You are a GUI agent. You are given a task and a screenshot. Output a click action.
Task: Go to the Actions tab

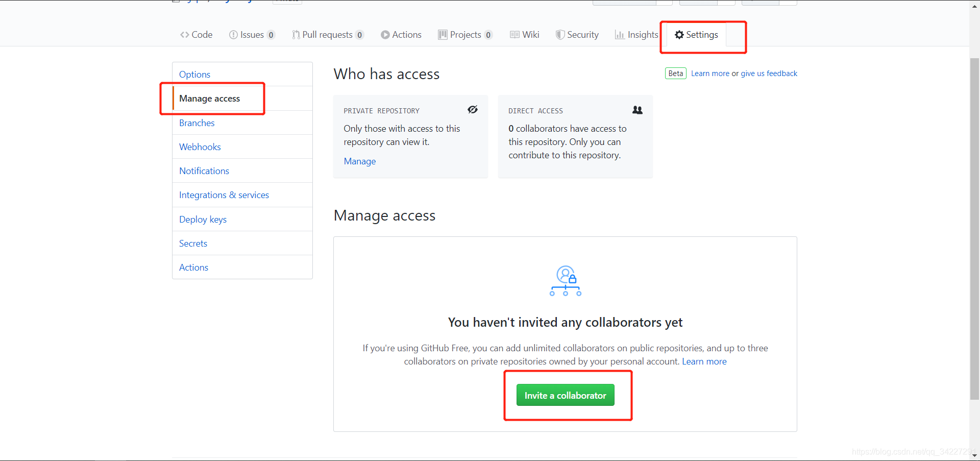tap(401, 35)
